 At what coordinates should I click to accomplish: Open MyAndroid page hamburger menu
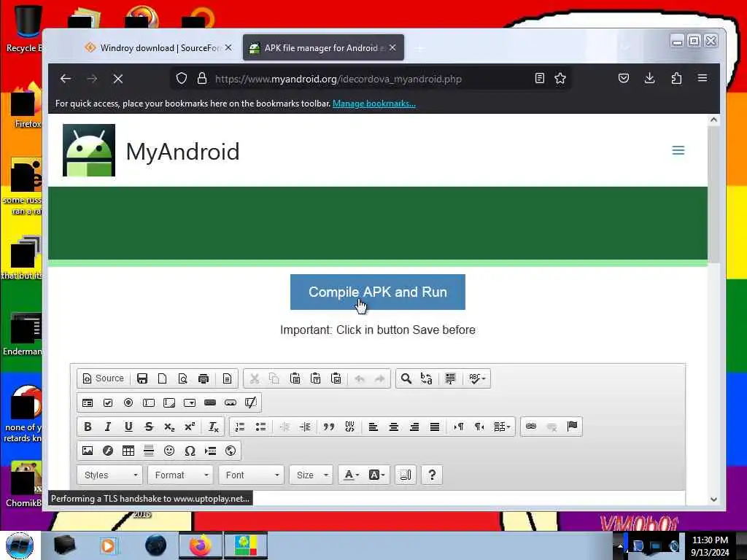(678, 150)
